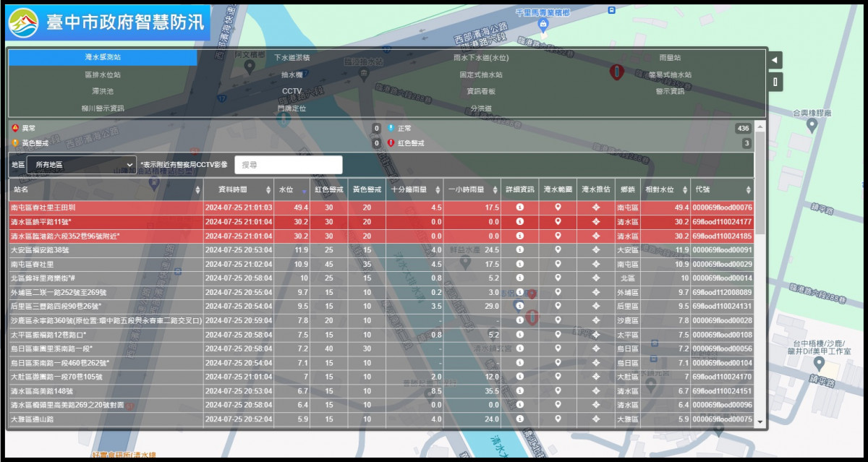Open the 資訊看板 layer
Screen dimensions: 868x462
tap(481, 91)
